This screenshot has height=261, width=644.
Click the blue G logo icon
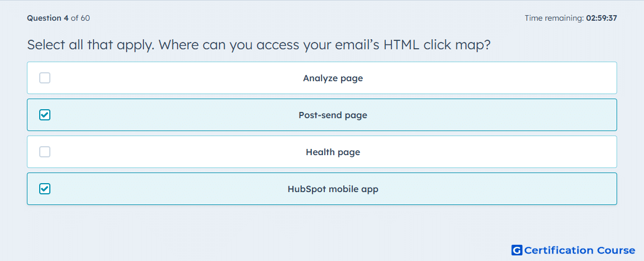(517, 250)
